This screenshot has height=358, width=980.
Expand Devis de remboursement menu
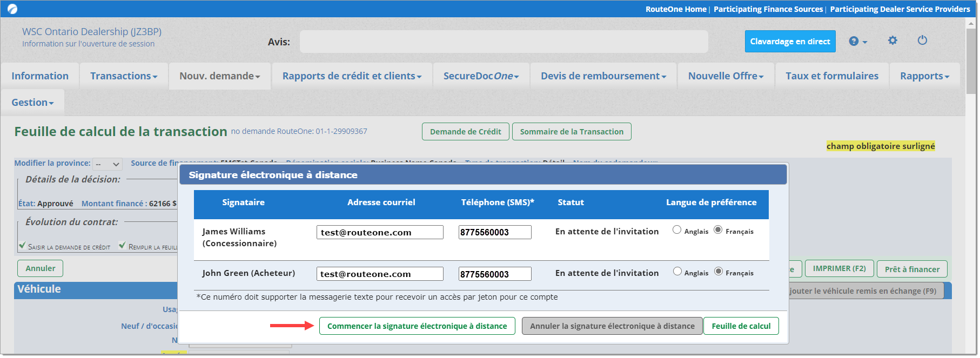tap(603, 76)
